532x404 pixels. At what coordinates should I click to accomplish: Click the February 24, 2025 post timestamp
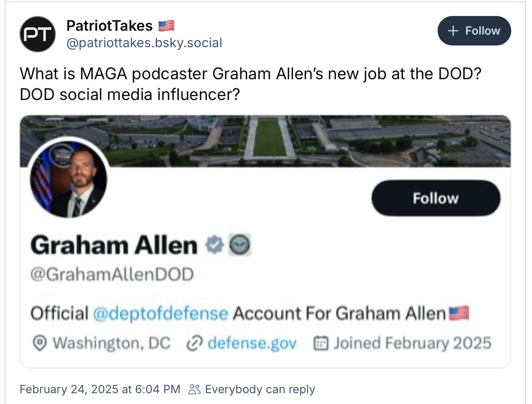(100, 389)
